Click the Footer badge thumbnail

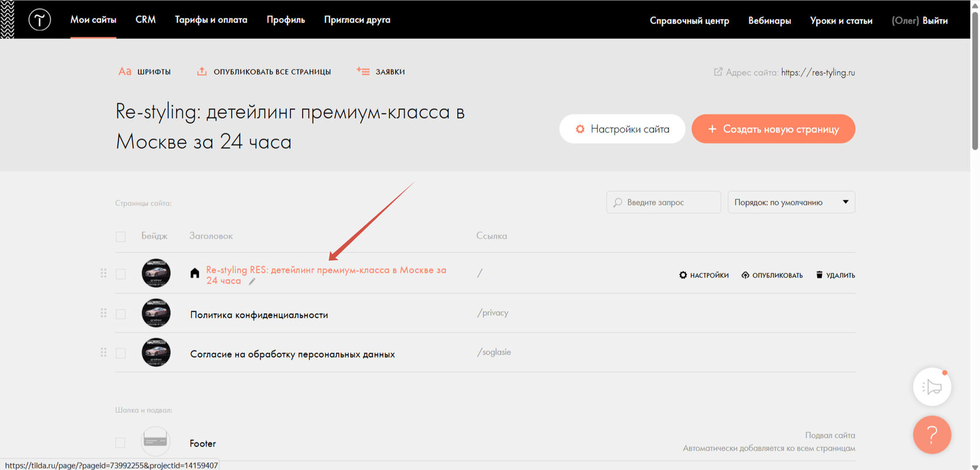[156, 442]
